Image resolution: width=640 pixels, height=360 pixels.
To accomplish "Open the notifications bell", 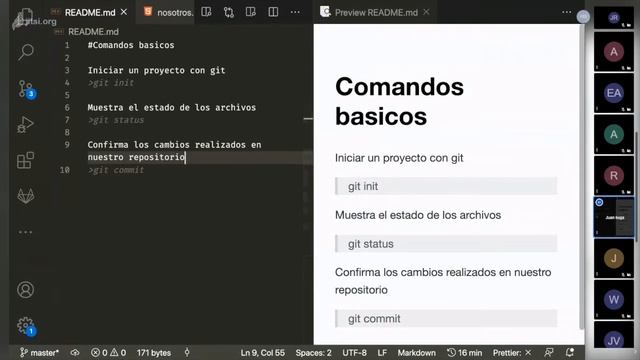I will click(570, 352).
